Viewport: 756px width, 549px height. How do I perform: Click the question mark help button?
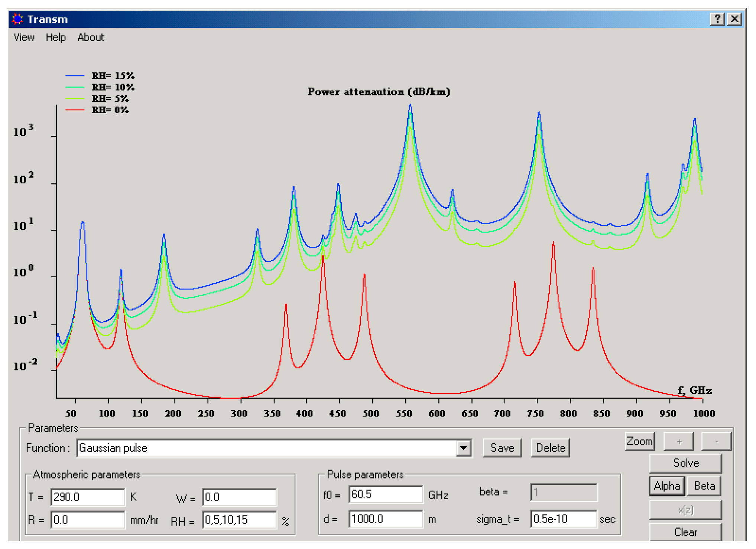pos(717,19)
